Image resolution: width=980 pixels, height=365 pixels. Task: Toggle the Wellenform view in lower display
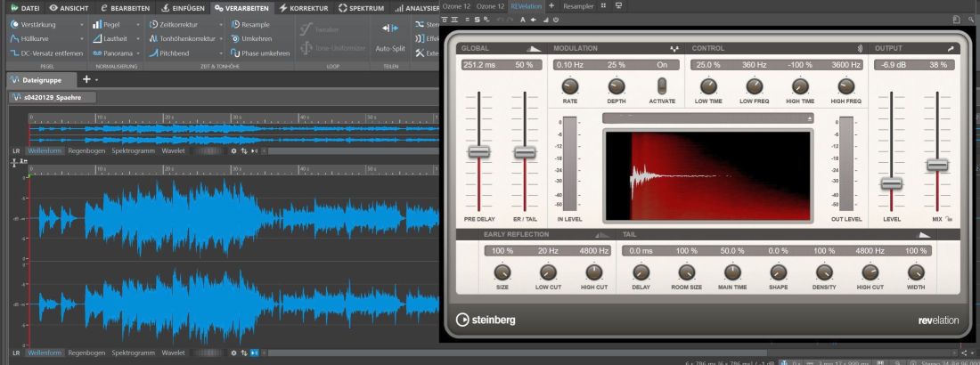pos(45,353)
